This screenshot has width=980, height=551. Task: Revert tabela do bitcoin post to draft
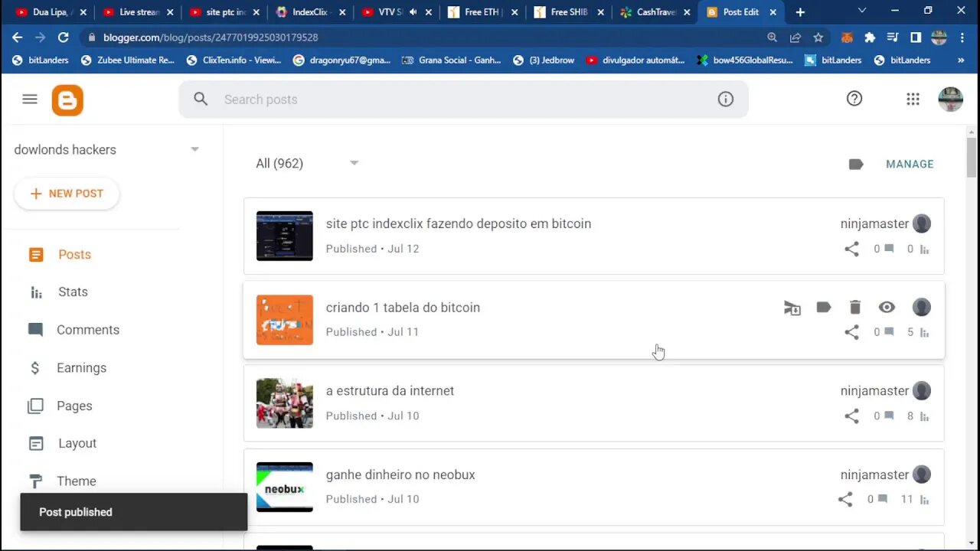pos(792,308)
